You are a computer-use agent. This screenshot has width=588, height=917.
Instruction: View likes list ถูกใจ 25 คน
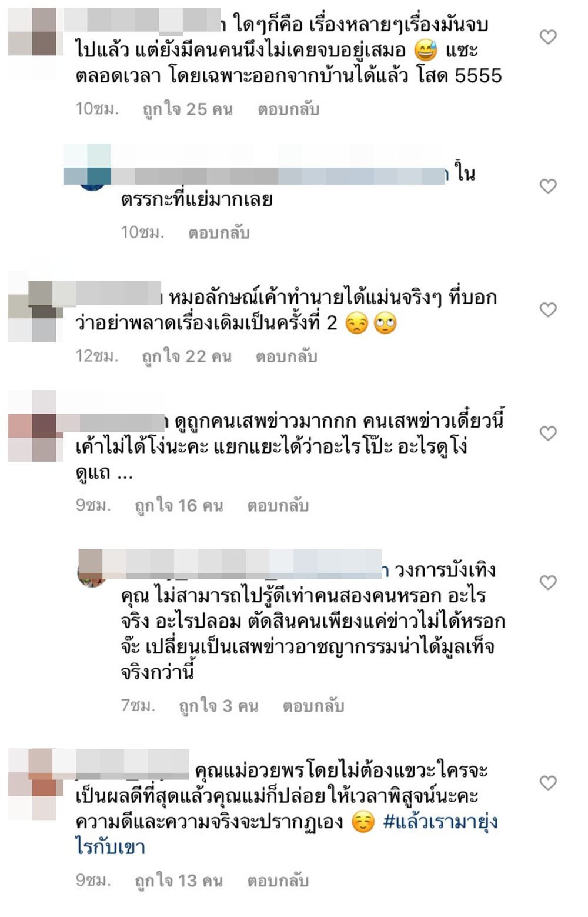coord(188,109)
